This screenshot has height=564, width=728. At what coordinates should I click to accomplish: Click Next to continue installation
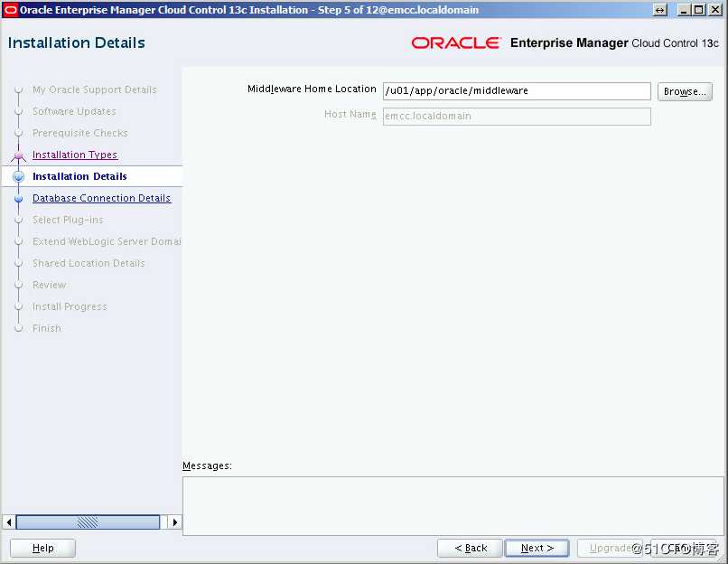click(x=537, y=549)
